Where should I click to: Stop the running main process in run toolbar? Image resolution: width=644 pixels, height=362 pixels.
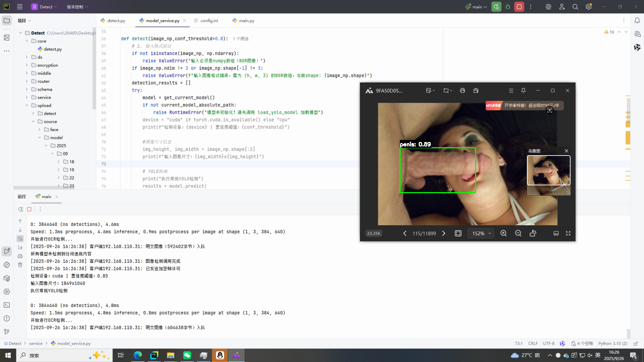(29, 209)
